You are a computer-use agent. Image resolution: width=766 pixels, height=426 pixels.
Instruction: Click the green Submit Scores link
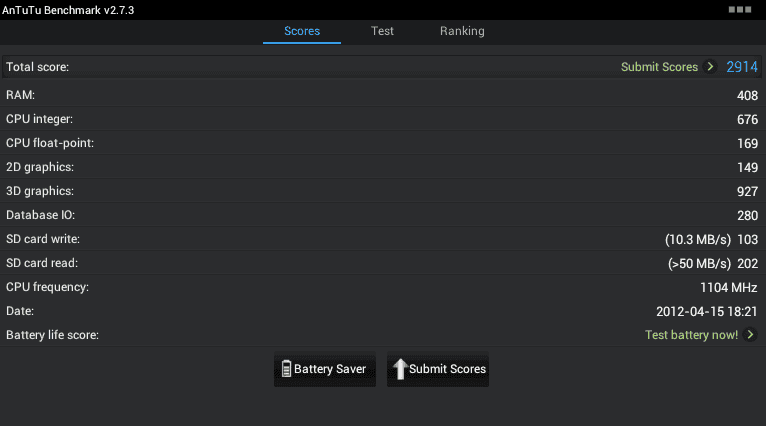click(659, 67)
